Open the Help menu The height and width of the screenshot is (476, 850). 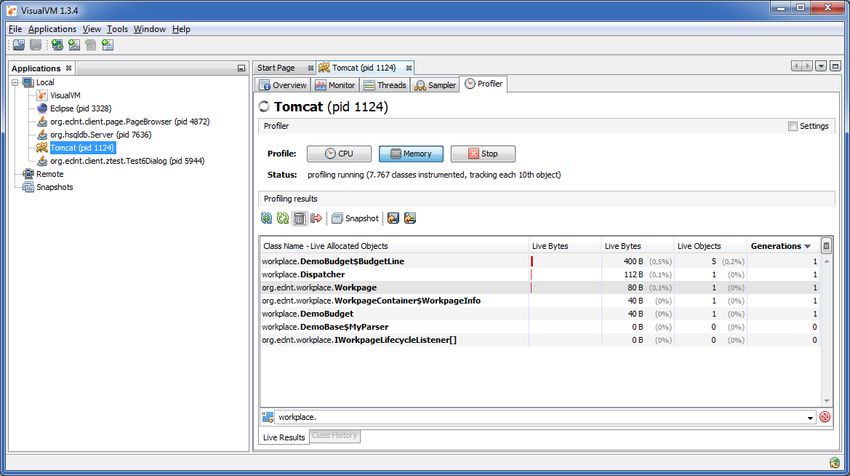tap(181, 29)
